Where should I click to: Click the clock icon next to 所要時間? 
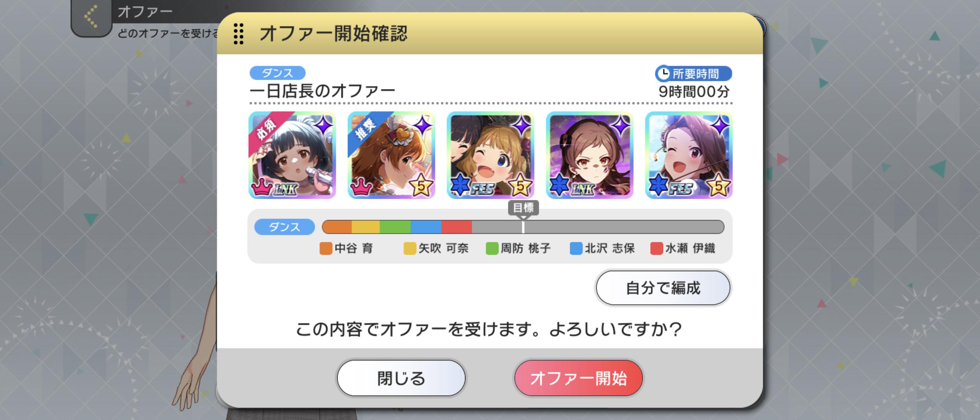pos(663,73)
